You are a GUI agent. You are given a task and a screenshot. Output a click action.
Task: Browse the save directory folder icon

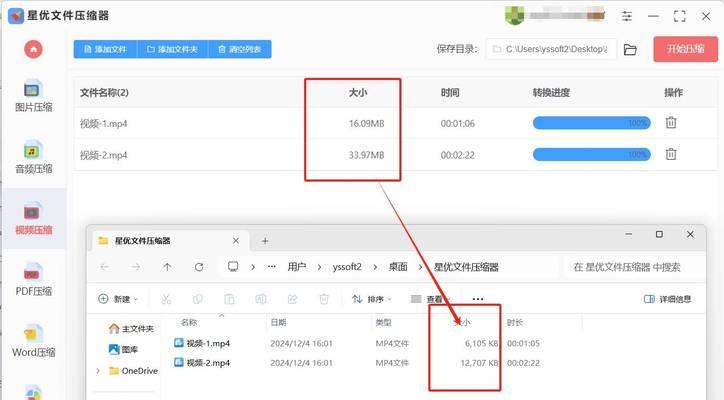[x=630, y=49]
